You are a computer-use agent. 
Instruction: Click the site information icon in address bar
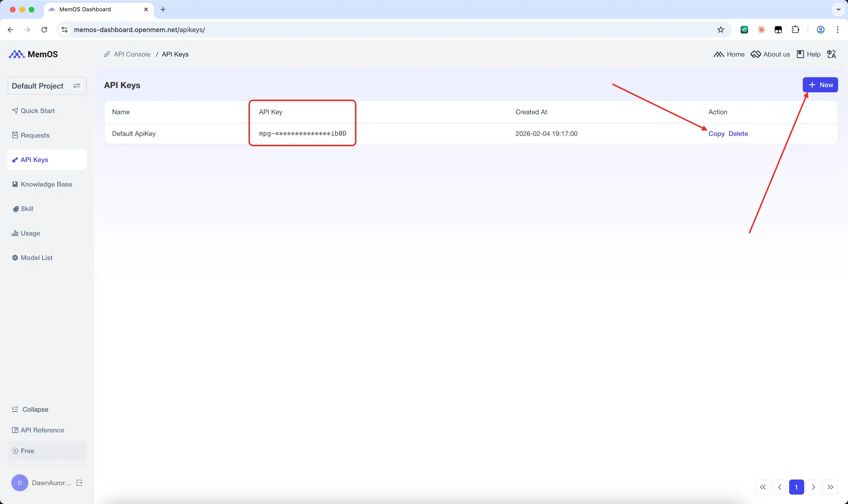tap(65, 30)
